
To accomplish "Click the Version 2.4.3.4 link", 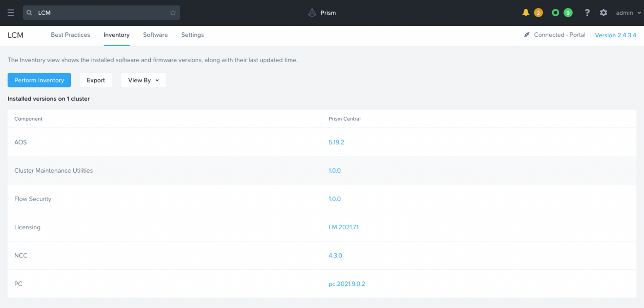I will pos(615,35).
